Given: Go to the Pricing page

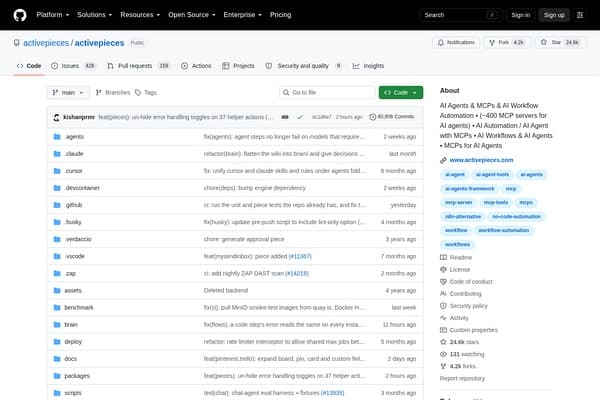Looking at the screenshot, I should point(280,15).
